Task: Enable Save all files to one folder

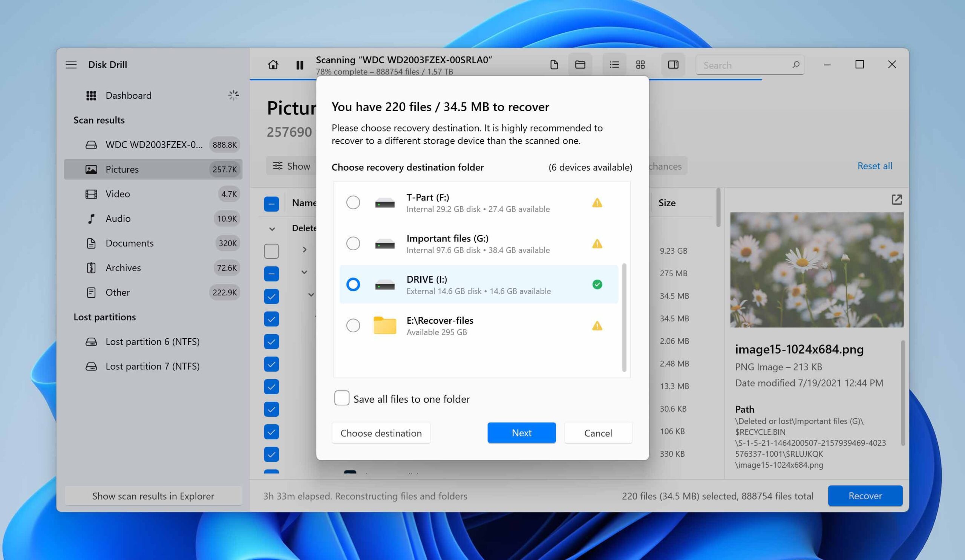Action: point(341,397)
